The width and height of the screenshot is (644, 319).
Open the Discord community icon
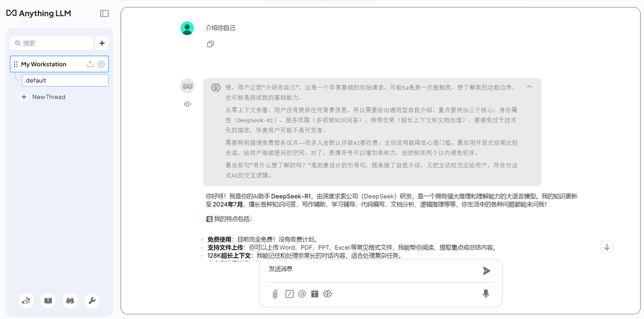(70, 301)
